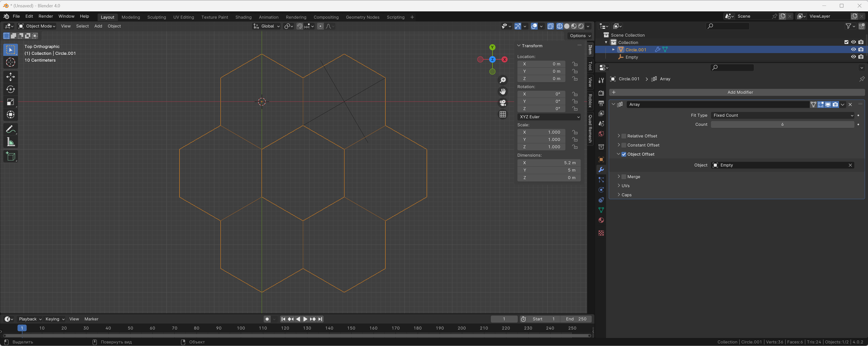Open the Playback menu in timeline

click(30, 319)
